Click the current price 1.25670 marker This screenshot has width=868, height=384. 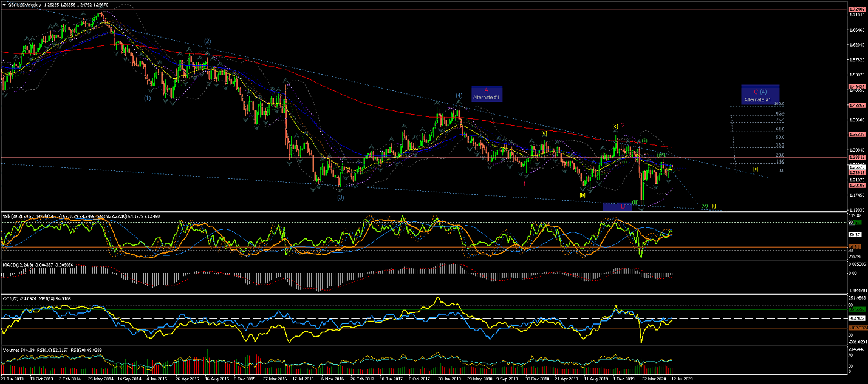coord(858,167)
